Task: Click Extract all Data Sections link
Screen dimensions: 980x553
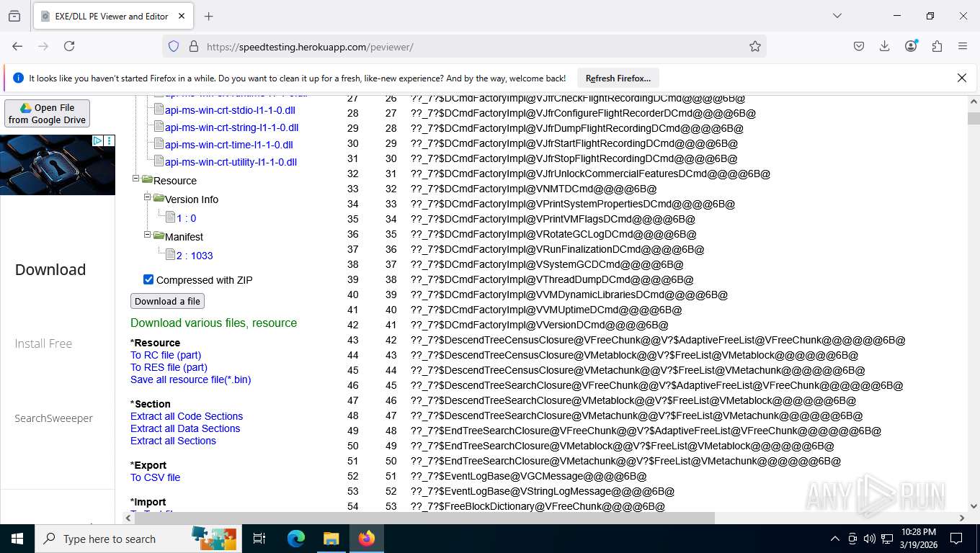Action: click(x=185, y=428)
